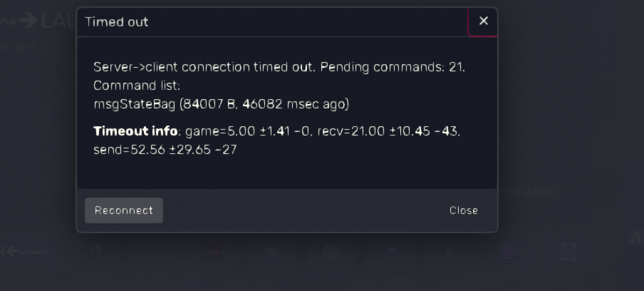Click the Close text button in the dialog footer

click(x=463, y=210)
